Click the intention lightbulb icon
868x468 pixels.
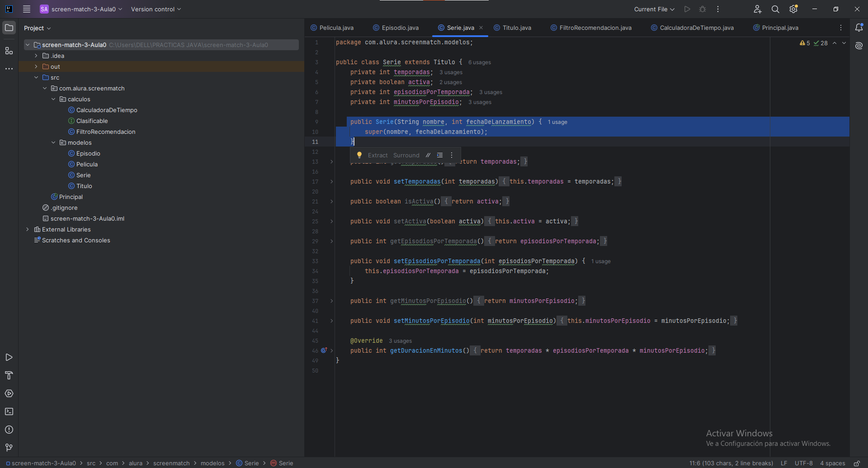coord(359,155)
